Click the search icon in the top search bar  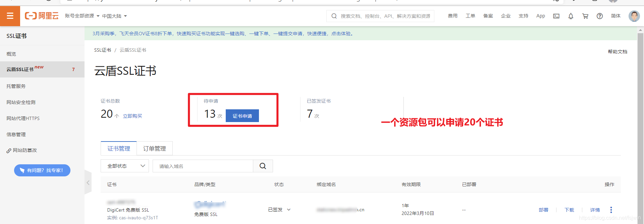(x=334, y=16)
